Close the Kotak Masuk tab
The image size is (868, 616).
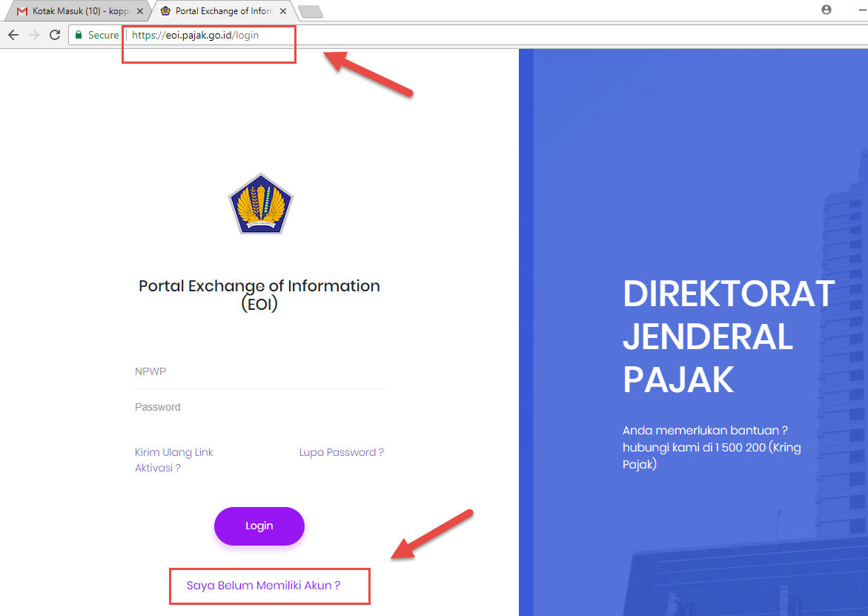tap(140, 11)
